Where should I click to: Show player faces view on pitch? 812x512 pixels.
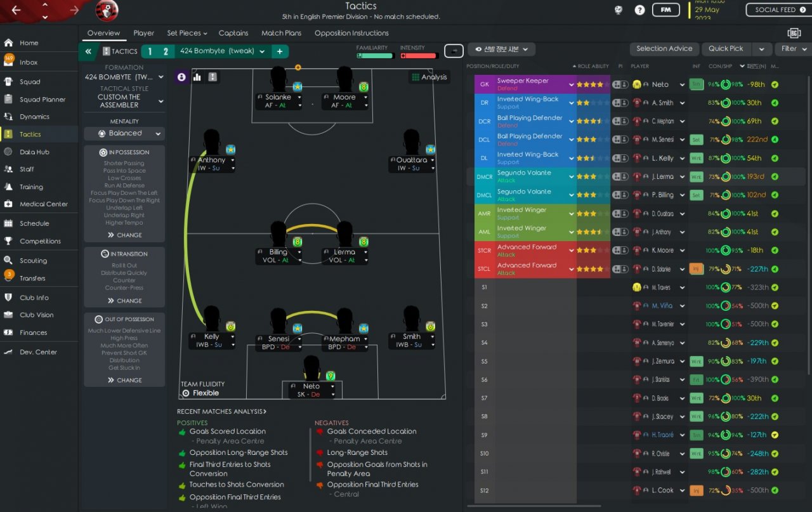[x=182, y=77]
